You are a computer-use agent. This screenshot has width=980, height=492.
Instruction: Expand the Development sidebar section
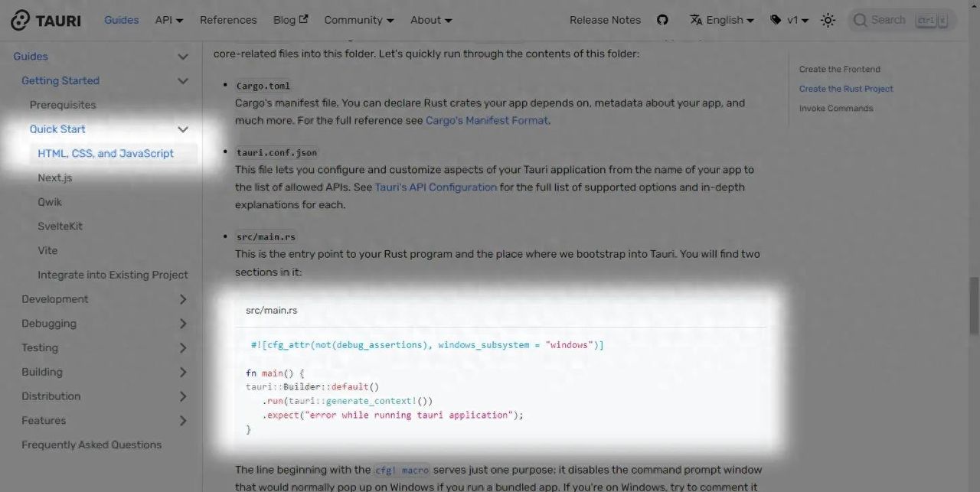coord(182,299)
